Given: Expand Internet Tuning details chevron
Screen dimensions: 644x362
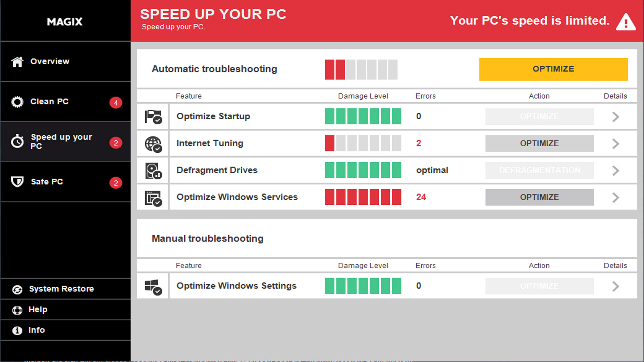Looking at the screenshot, I should click(x=615, y=143).
